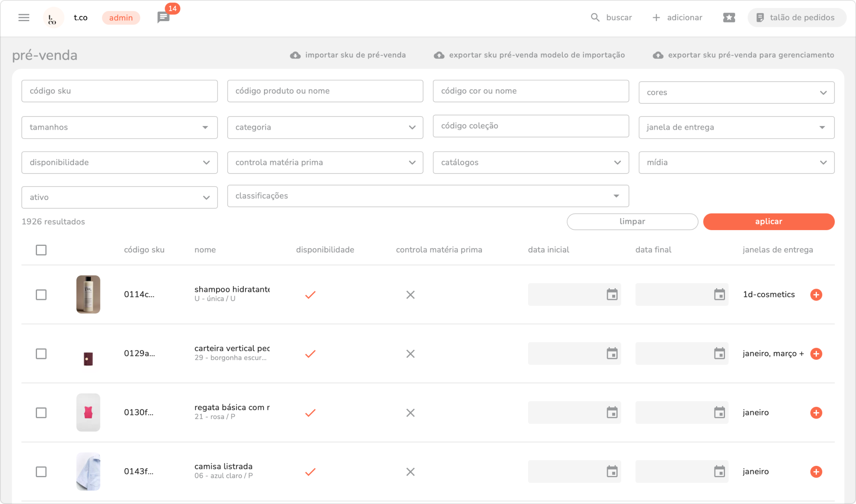This screenshot has height=504, width=856.
Task: Expand the cores dropdown
Action: (736, 93)
